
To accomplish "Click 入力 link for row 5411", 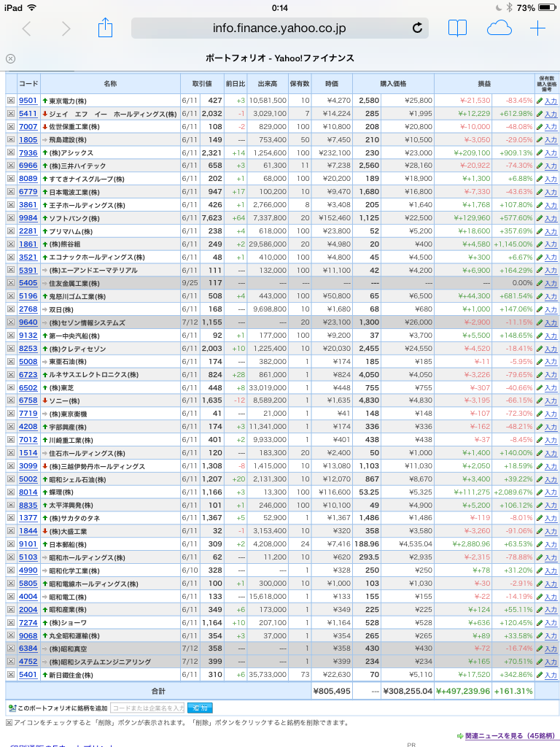I will point(551,115).
